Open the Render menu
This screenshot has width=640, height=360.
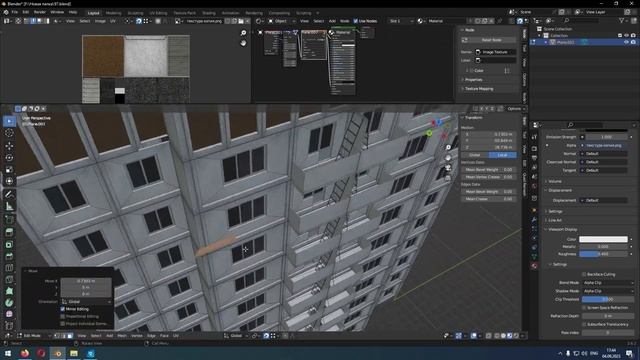(x=40, y=12)
